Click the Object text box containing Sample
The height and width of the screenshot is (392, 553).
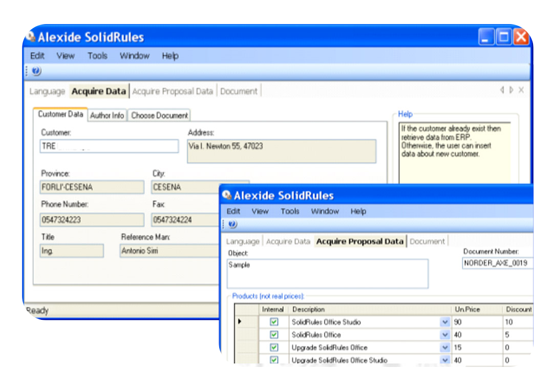[328, 274]
